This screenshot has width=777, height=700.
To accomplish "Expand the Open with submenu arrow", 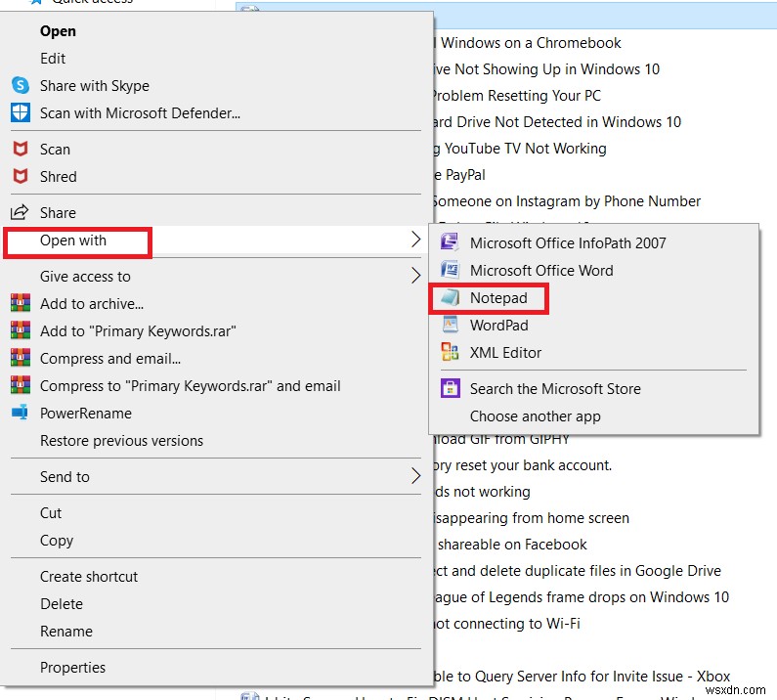I will pyautogui.click(x=415, y=240).
